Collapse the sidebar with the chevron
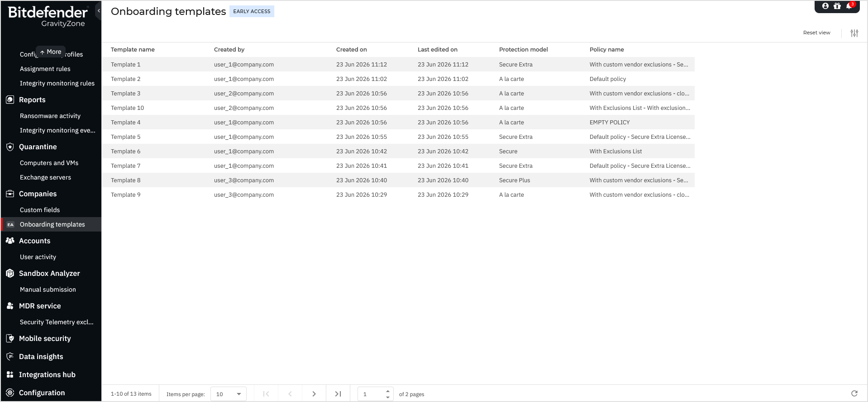Screen dimensions: 868x402 (99, 11)
